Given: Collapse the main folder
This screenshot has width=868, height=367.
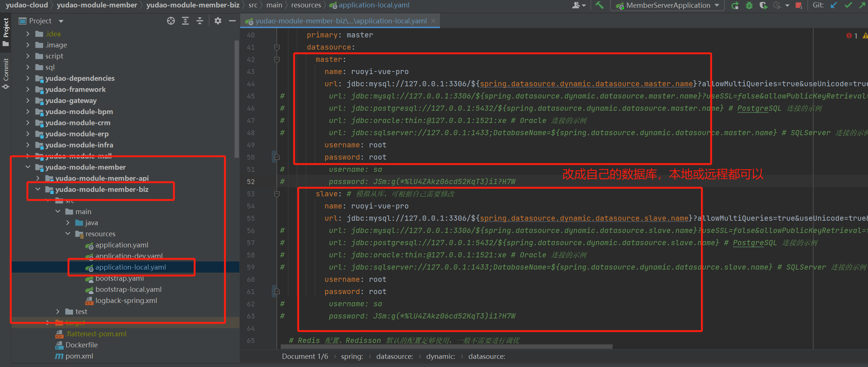Looking at the screenshot, I should [x=58, y=211].
